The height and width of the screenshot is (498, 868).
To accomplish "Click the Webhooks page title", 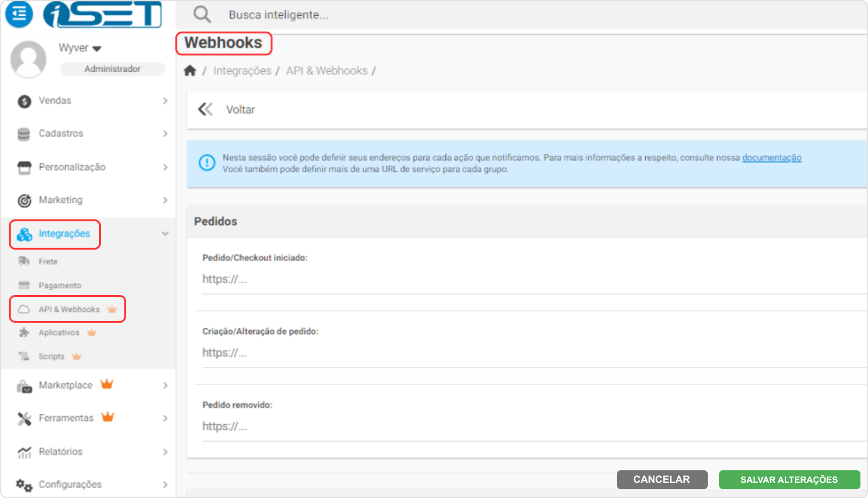I will click(x=223, y=43).
